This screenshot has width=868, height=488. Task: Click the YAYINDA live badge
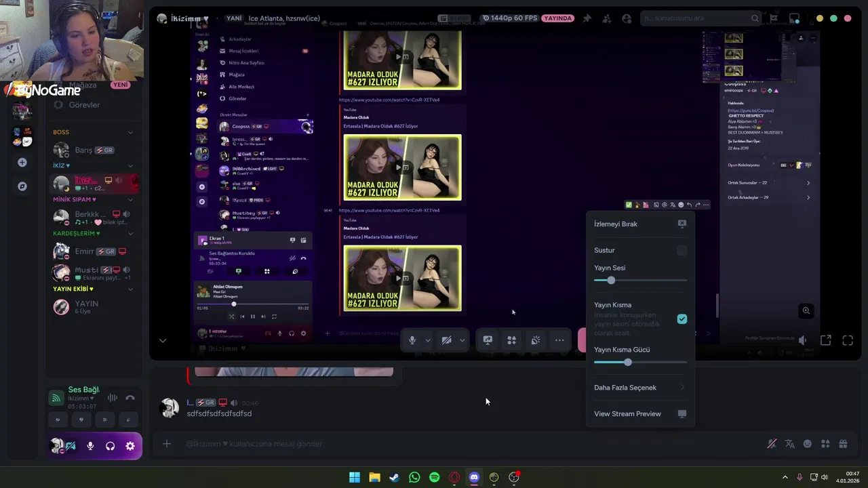559,18
